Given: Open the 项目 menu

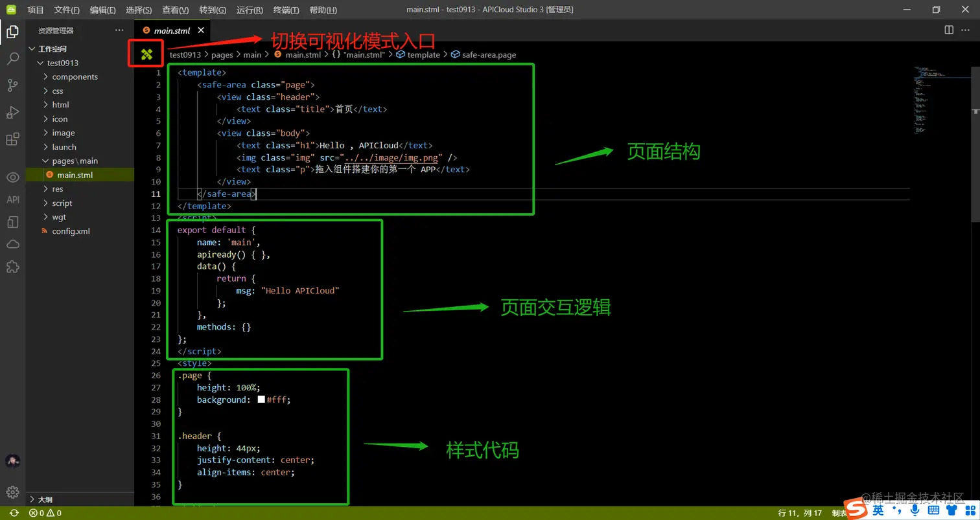Looking at the screenshot, I should [x=36, y=10].
